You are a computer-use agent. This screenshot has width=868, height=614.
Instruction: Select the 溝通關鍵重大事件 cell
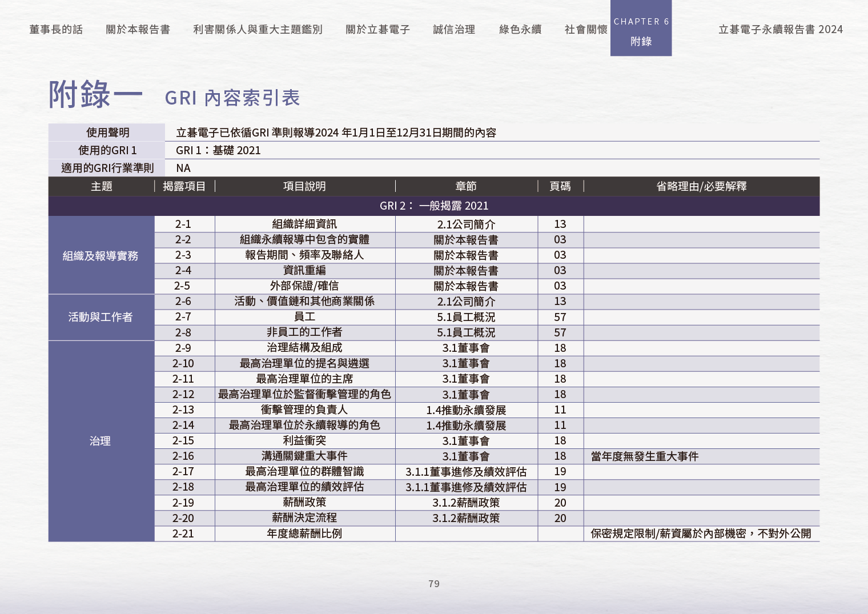point(304,456)
